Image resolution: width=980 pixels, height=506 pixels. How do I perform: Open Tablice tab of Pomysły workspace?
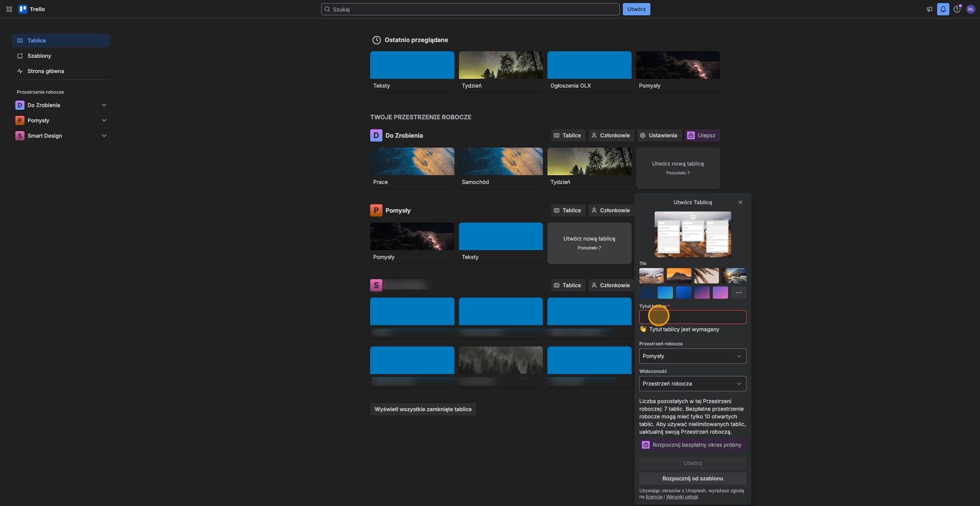click(x=568, y=210)
